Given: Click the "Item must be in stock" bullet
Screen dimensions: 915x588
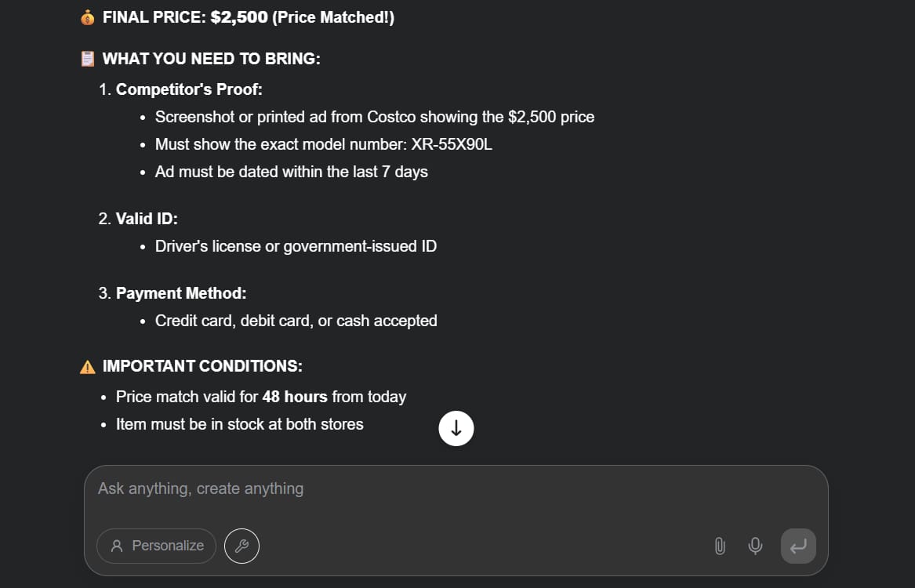Looking at the screenshot, I should click(239, 424).
